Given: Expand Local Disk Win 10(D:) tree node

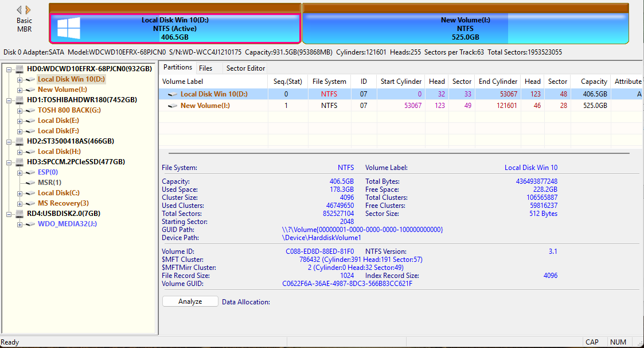Looking at the screenshot, I should point(19,79).
